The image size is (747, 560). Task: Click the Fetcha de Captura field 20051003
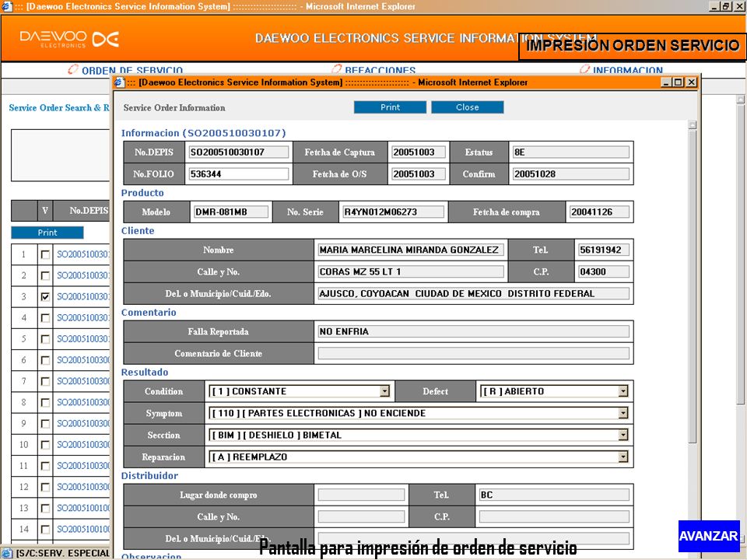[419, 152]
